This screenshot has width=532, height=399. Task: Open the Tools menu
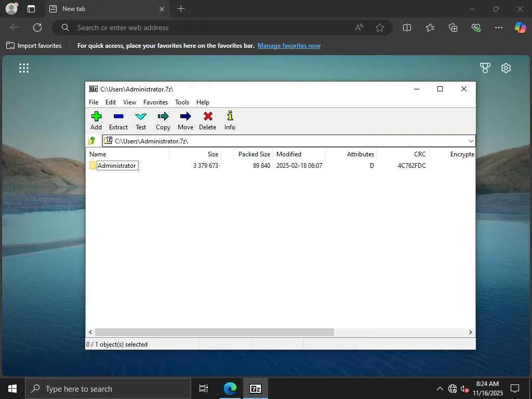point(182,102)
